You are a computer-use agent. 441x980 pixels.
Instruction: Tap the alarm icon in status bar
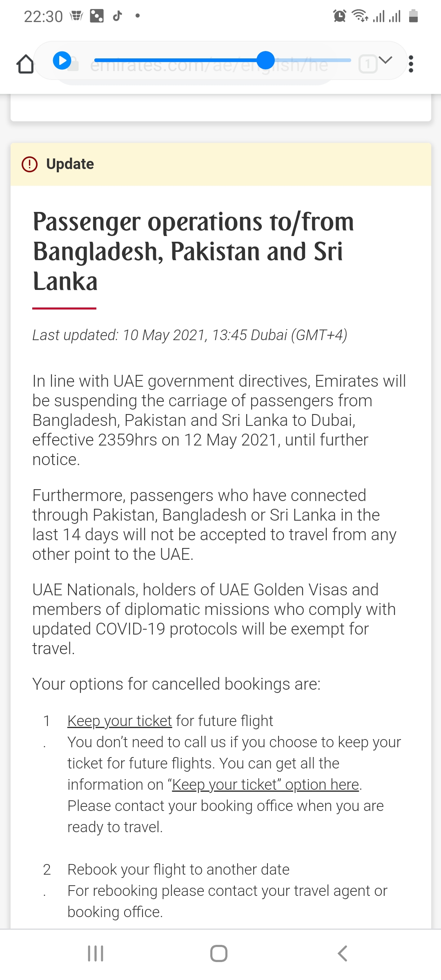340,16
